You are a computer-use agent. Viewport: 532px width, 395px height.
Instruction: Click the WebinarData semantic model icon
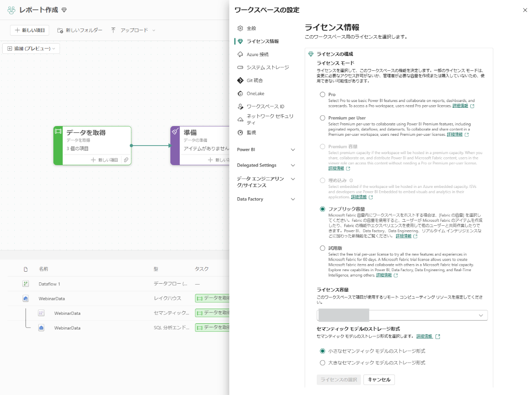(41, 313)
